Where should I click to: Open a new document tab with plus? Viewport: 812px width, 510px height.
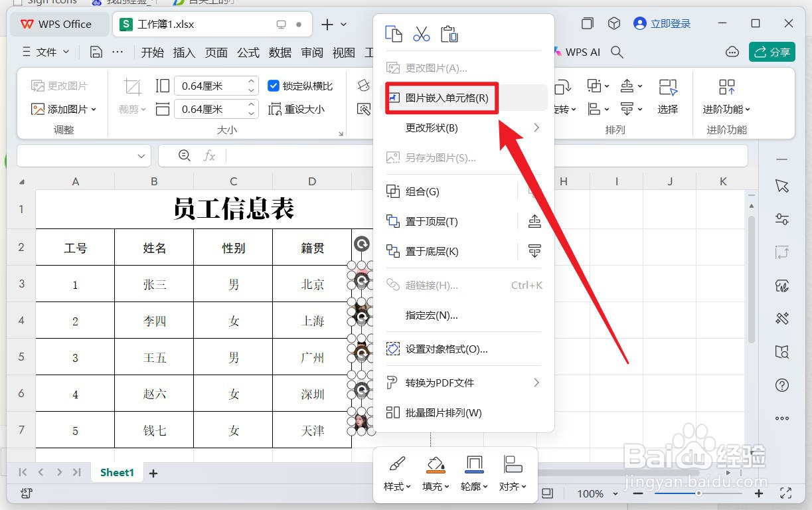327,24
